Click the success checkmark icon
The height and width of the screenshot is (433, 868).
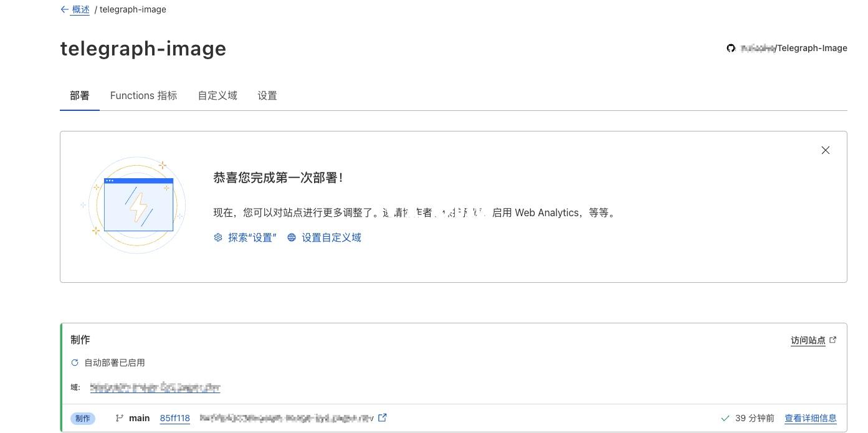click(725, 418)
